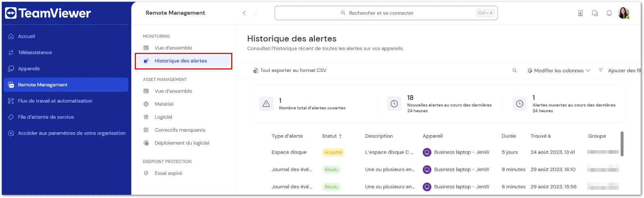Click device icon in Espace disque row

pyautogui.click(x=427, y=152)
